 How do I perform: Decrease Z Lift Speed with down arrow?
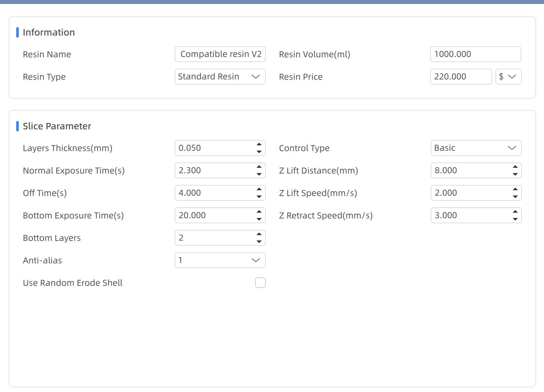coord(515,197)
